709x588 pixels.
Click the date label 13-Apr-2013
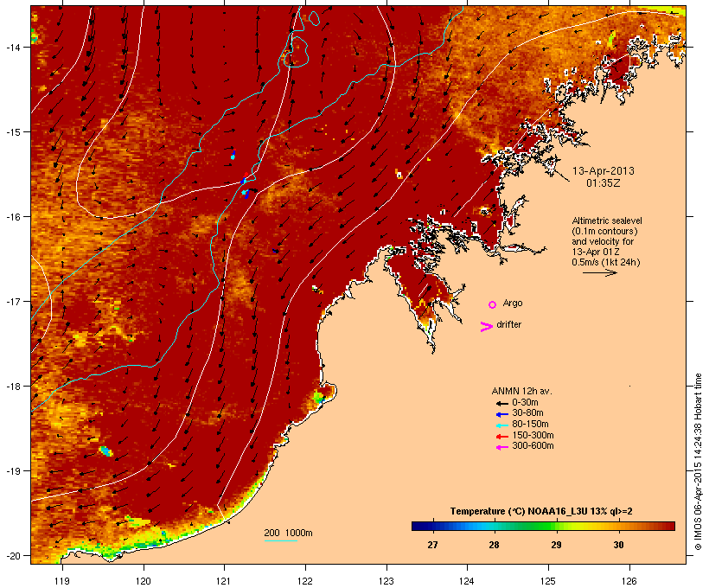[x=604, y=171]
